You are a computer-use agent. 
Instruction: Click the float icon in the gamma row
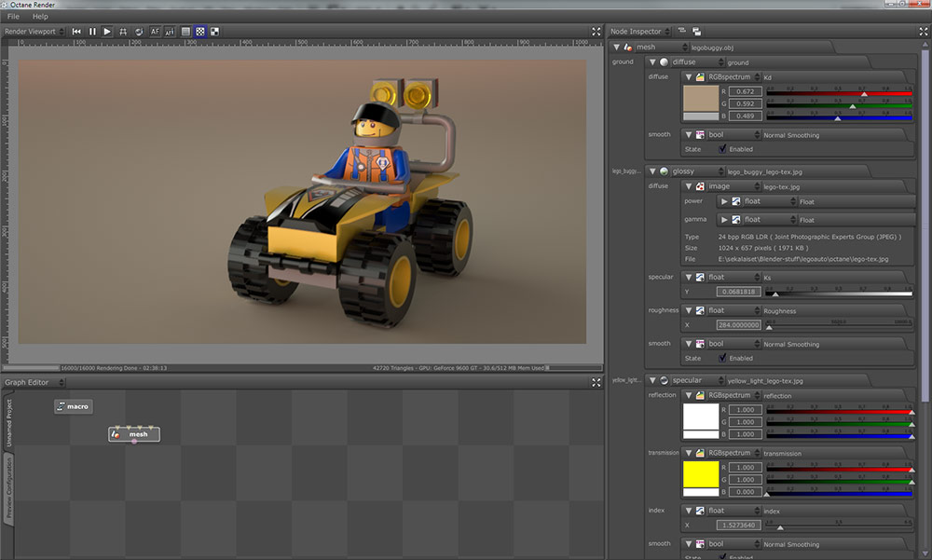(x=736, y=219)
